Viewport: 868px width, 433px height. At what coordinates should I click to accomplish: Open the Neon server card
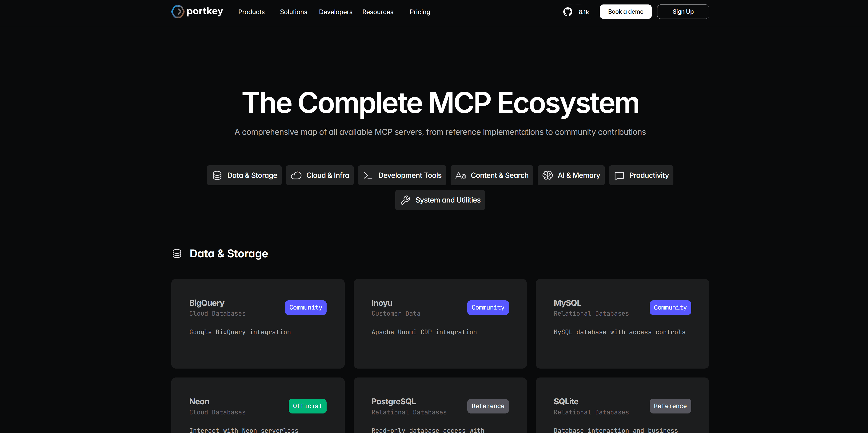(258, 405)
